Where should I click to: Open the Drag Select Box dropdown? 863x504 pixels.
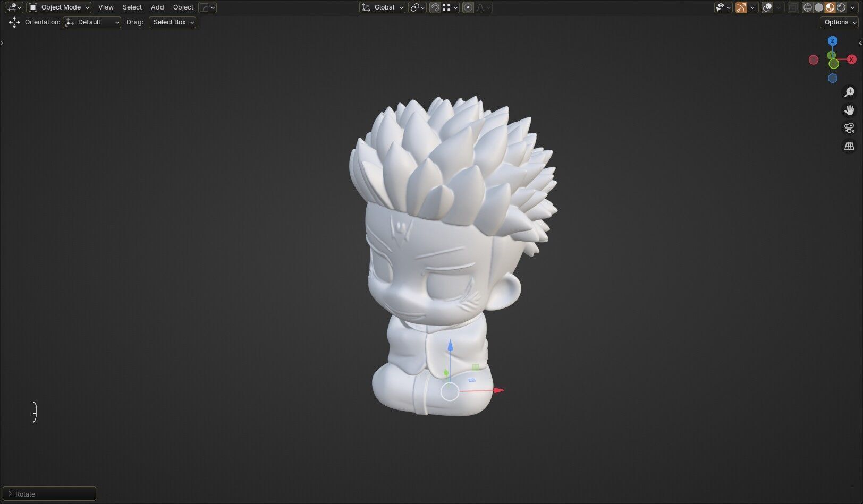pos(172,22)
